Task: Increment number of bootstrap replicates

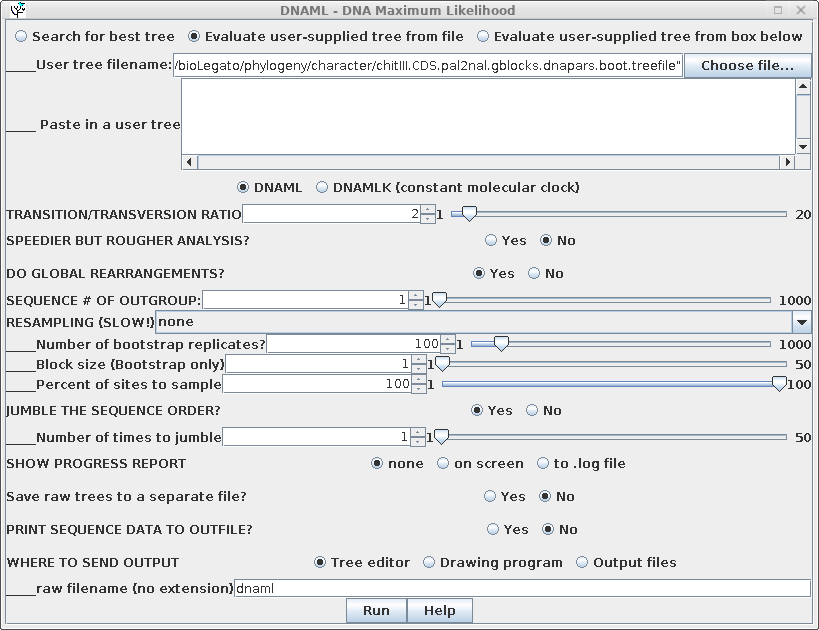Action: pos(448,339)
